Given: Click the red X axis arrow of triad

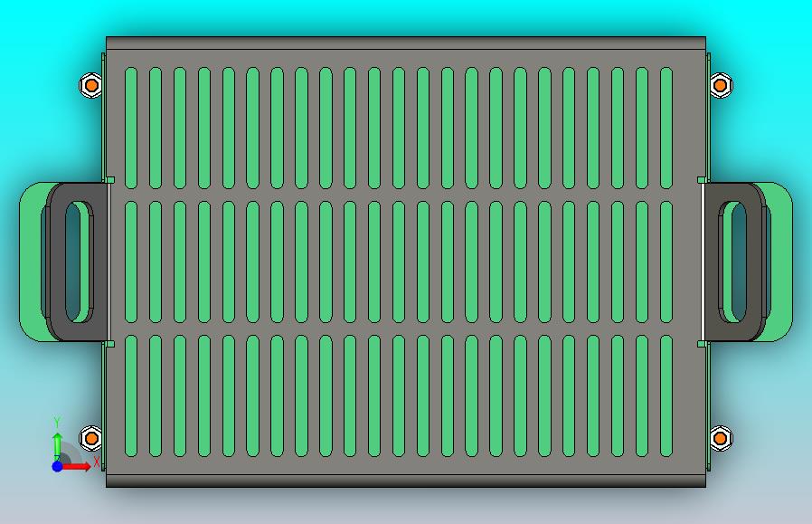Looking at the screenshot, I should pos(78,466).
